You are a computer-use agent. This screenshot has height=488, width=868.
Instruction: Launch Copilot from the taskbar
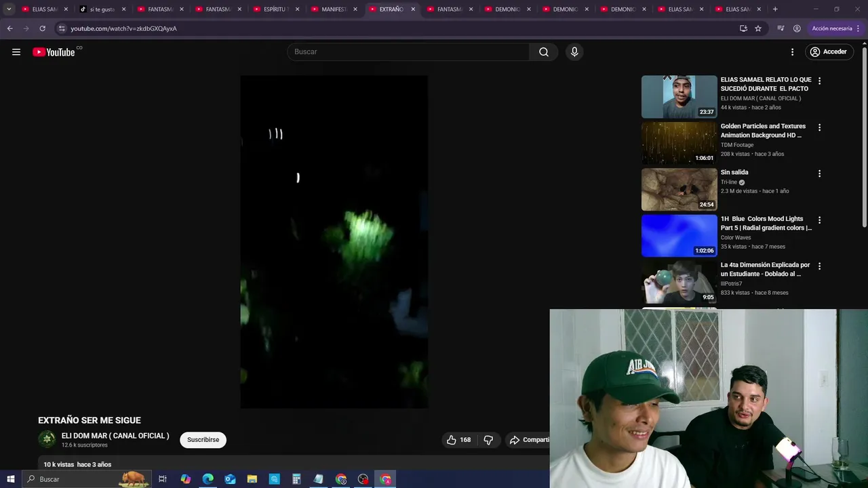point(186,479)
